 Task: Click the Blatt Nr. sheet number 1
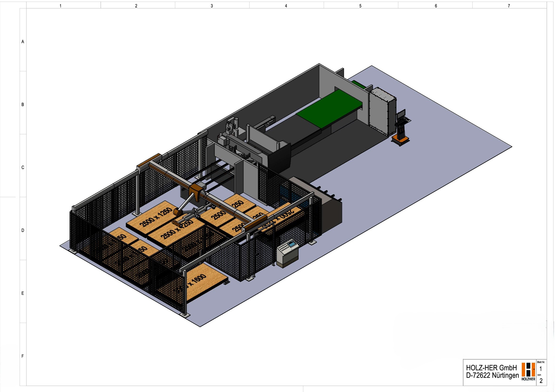[541, 369]
